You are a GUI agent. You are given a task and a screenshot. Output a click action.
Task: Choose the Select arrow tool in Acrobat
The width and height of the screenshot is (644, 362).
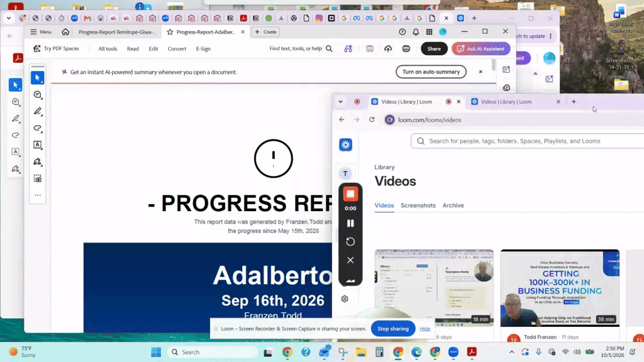pos(38,77)
